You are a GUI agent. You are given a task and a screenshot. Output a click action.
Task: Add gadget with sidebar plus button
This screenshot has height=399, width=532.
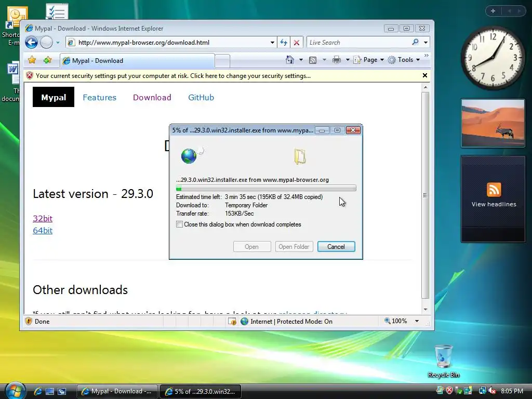click(x=493, y=11)
